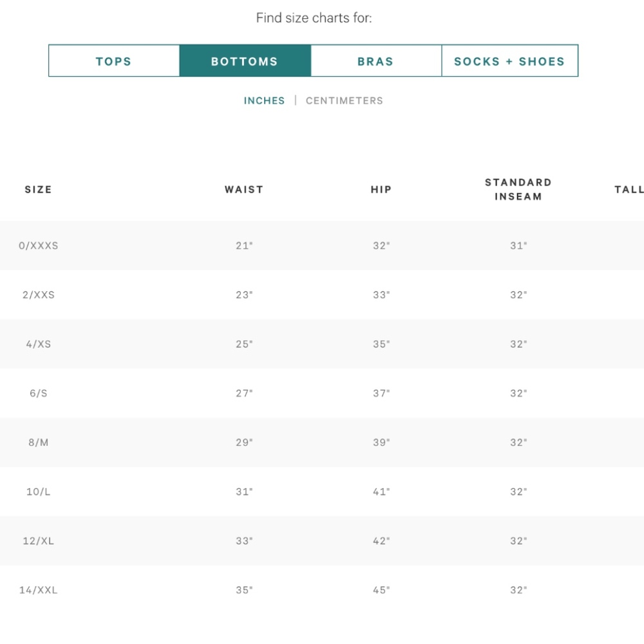Click the Size column header
Image resolution: width=644 pixels, height=644 pixels.
tap(38, 189)
